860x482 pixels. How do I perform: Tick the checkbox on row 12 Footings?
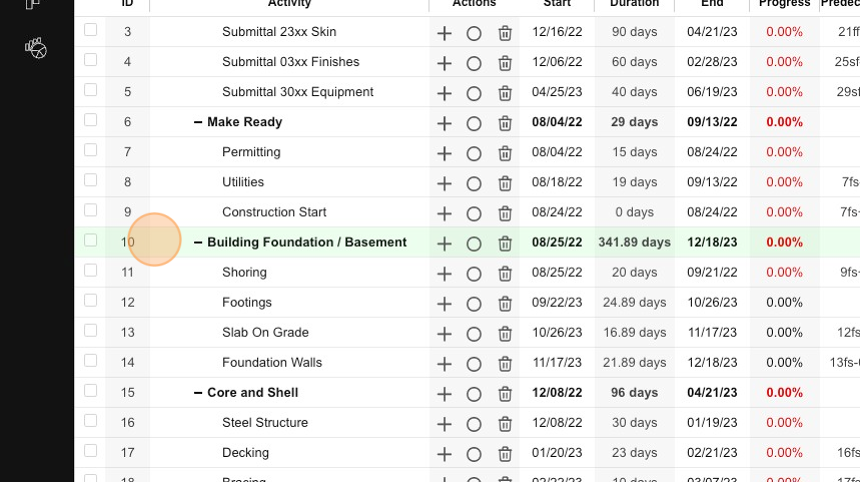tap(90, 300)
